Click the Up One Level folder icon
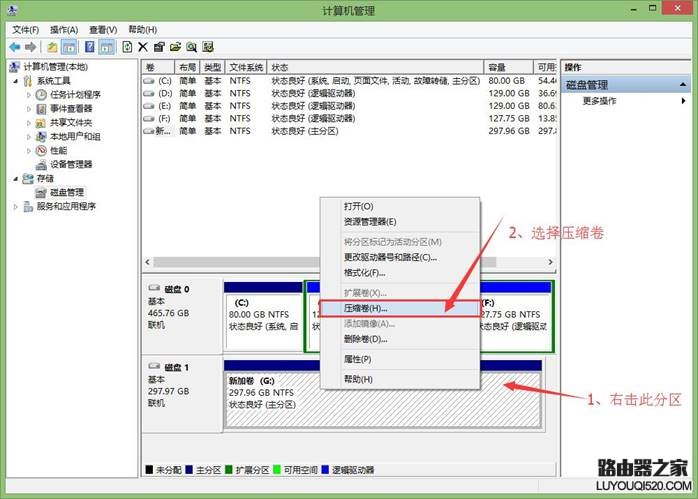 coord(52,47)
